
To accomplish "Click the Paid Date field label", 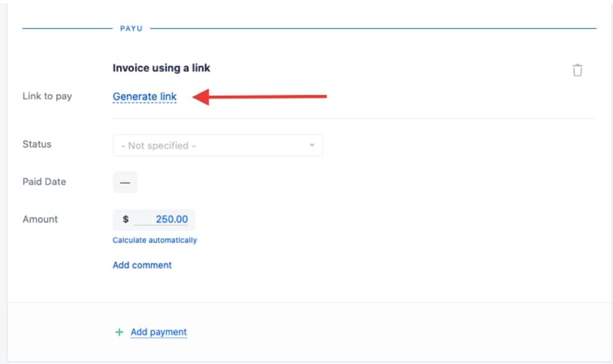I will [44, 181].
